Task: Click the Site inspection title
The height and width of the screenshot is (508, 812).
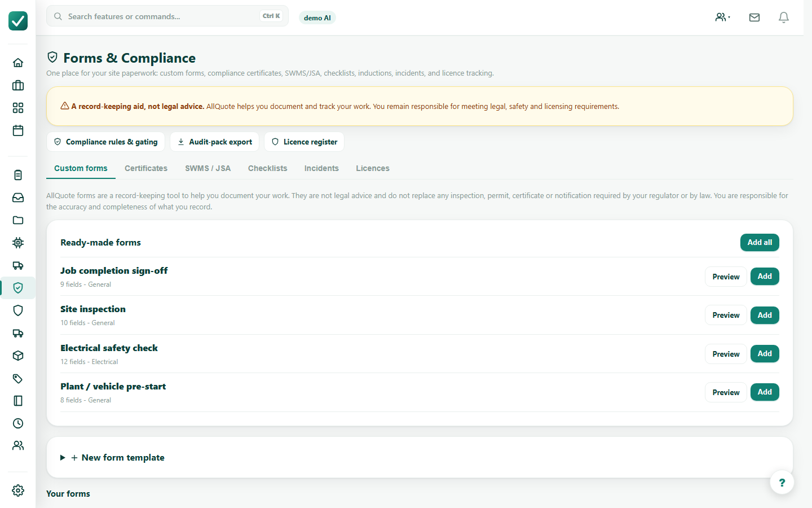Action: point(93,309)
